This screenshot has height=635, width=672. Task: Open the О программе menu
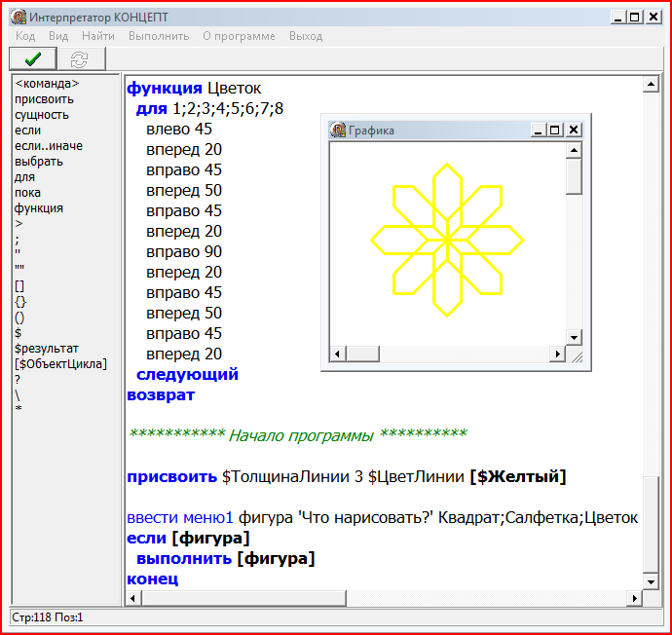(239, 36)
